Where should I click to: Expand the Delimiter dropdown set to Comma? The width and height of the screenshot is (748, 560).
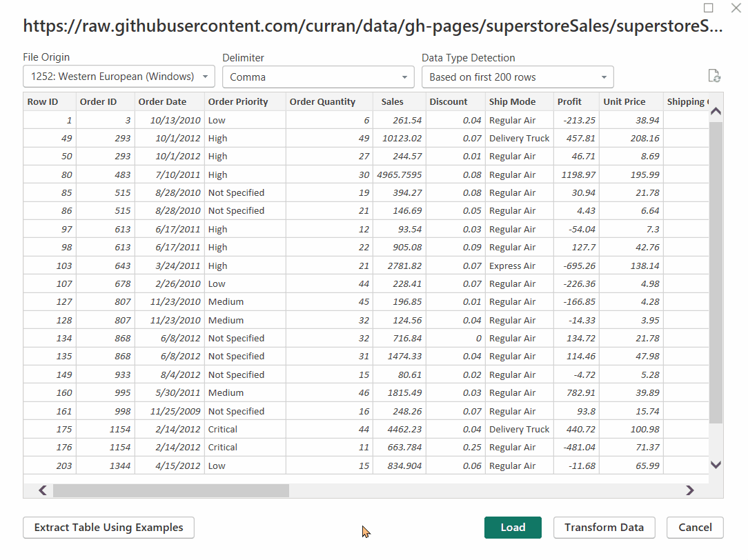318,77
